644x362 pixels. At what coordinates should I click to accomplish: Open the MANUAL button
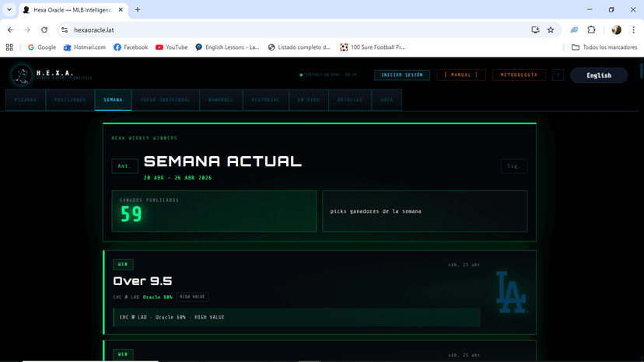[x=460, y=75]
